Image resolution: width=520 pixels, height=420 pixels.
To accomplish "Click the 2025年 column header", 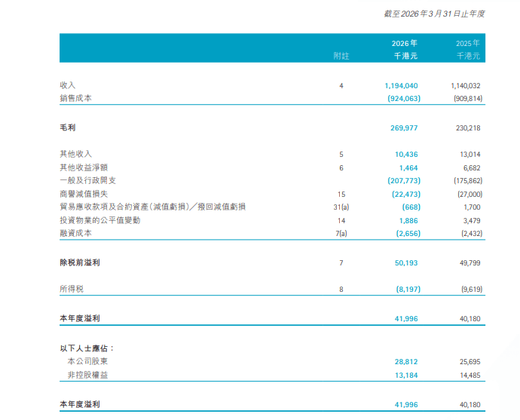I will point(467,44).
